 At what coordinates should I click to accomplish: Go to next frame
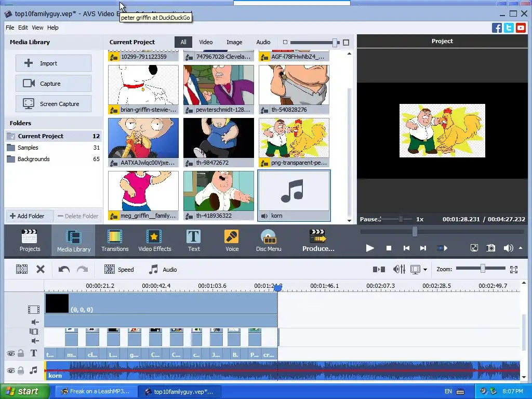423,248
